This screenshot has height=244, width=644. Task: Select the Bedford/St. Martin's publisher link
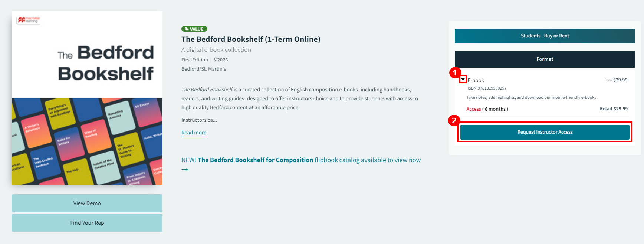click(203, 69)
